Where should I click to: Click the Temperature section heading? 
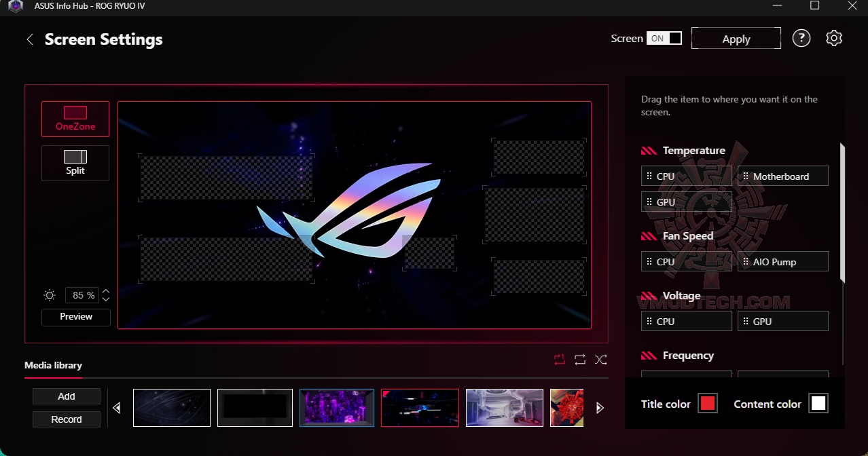coord(693,151)
